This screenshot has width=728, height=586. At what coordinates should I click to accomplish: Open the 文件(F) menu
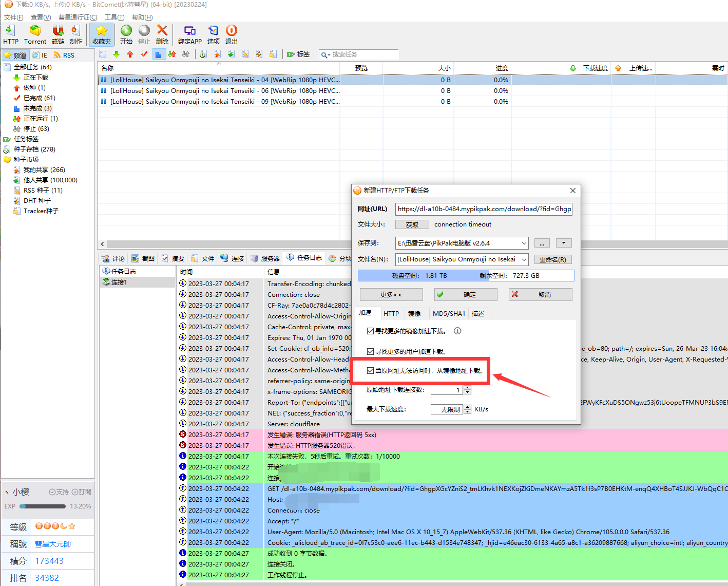(x=14, y=17)
